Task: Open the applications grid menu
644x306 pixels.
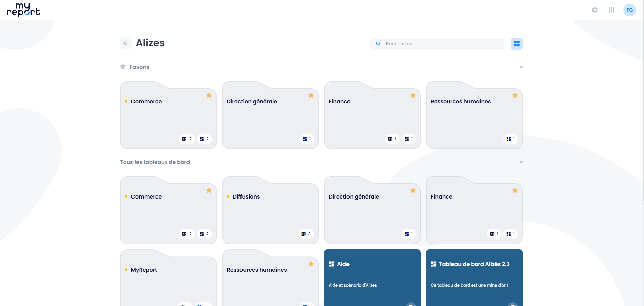Action: point(611,10)
